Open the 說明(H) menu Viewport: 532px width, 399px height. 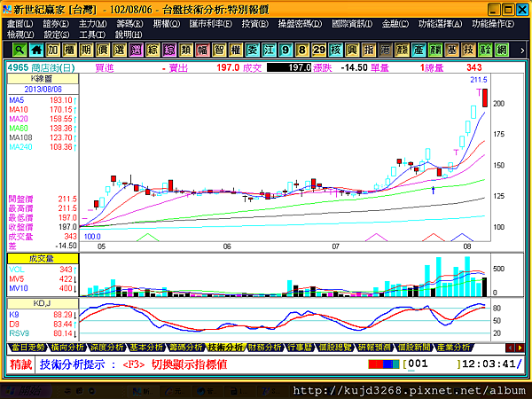[x=129, y=35]
